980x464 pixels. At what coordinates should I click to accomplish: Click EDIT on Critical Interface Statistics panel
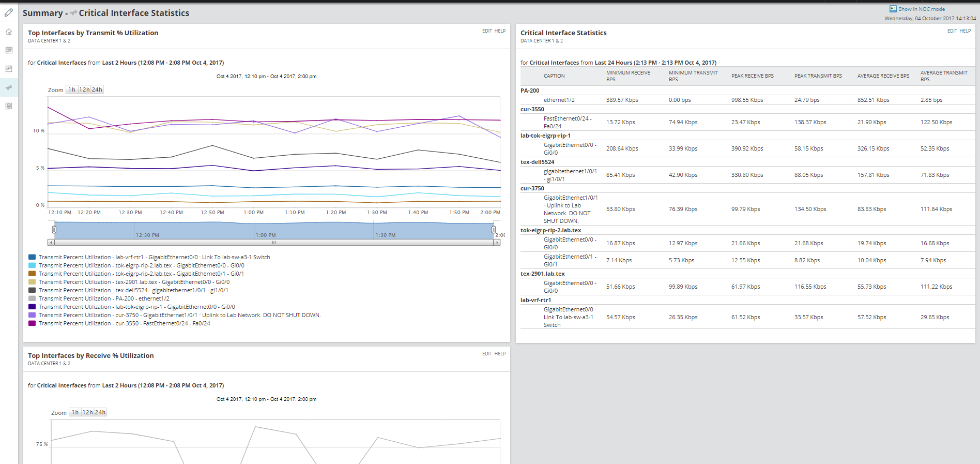952,31
